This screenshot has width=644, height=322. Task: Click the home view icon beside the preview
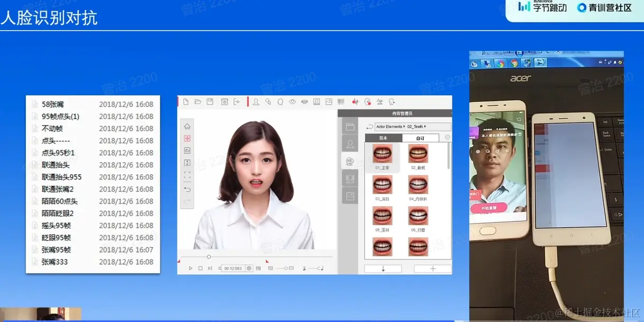pos(187,126)
